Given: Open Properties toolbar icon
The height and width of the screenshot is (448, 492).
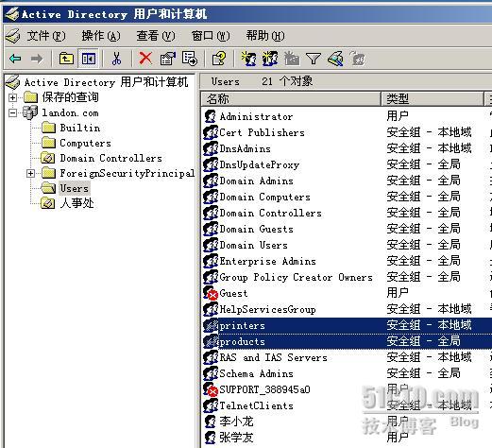Looking at the screenshot, I should point(168,59).
